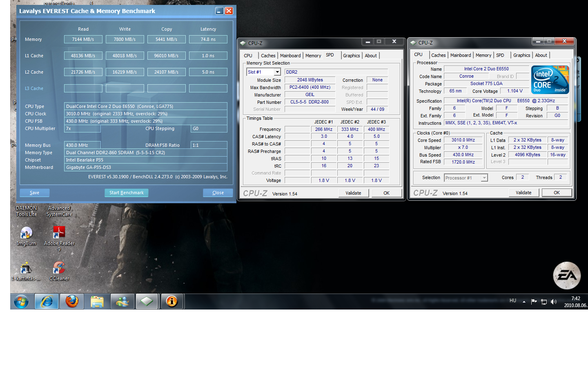Open Mainboard tab in right CPU-Z window

pos(461,55)
